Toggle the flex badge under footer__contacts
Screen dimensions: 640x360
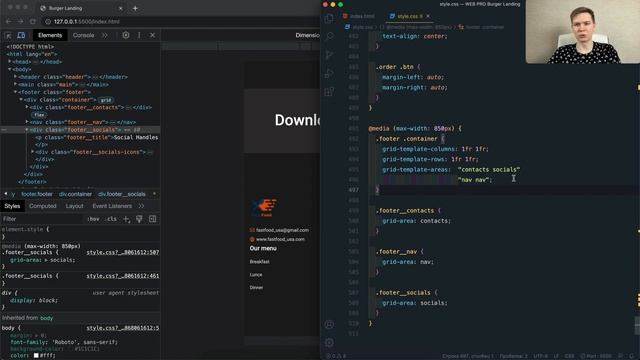(x=39, y=115)
